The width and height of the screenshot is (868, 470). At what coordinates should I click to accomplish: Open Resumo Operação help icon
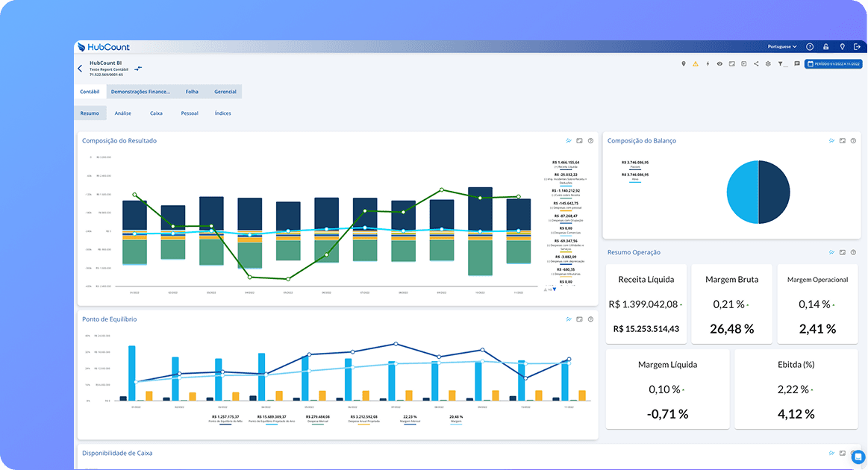point(854,252)
